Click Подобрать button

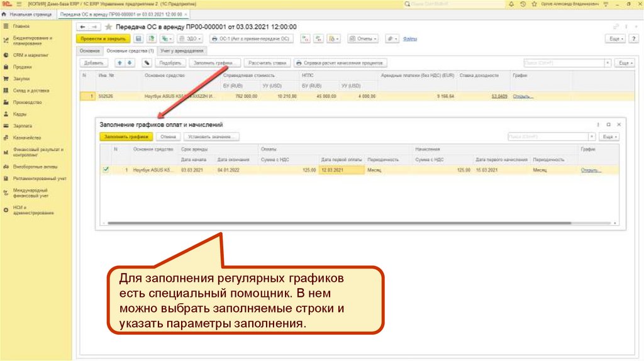coord(170,63)
